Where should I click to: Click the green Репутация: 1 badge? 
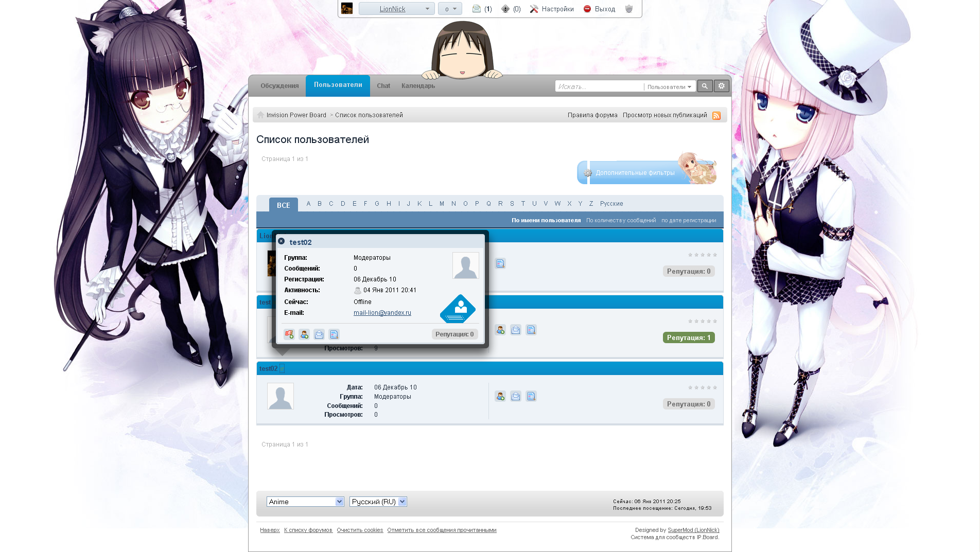pyautogui.click(x=689, y=337)
